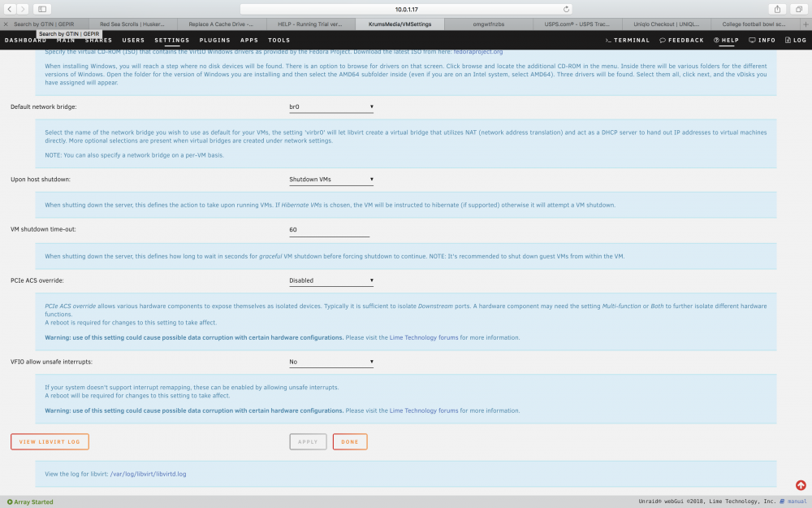
Task: Jump back to top with the red arrow
Action: pyautogui.click(x=801, y=485)
